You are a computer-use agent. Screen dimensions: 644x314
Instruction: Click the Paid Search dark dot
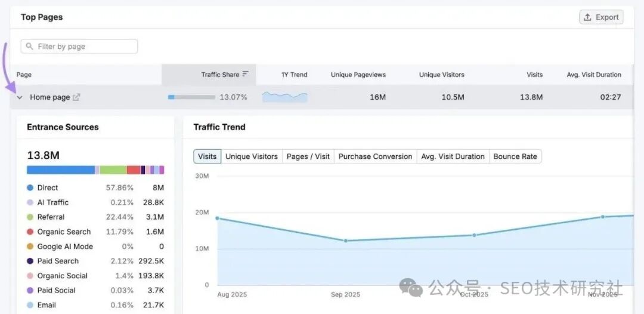pos(30,261)
